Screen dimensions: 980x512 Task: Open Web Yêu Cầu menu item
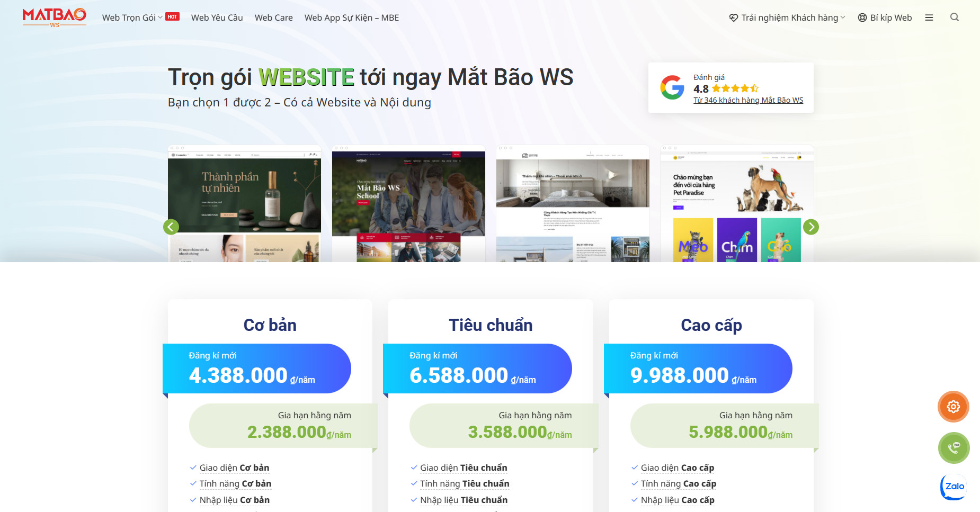217,17
